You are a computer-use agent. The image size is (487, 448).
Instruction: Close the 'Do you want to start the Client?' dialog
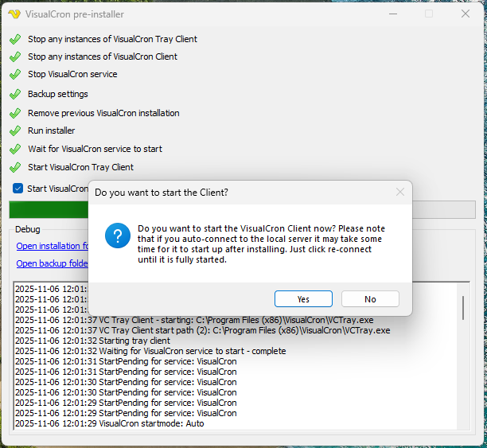(x=400, y=192)
